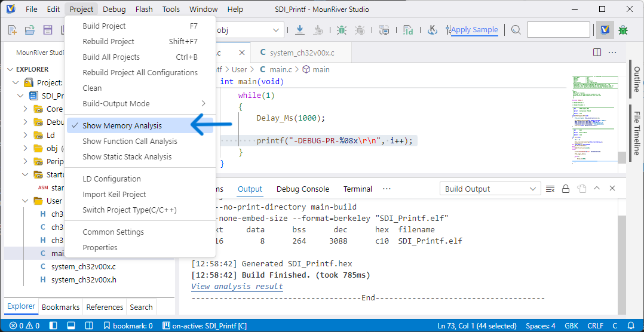
Task: Click the monitor device toolbar icon
Action: click(x=385, y=30)
